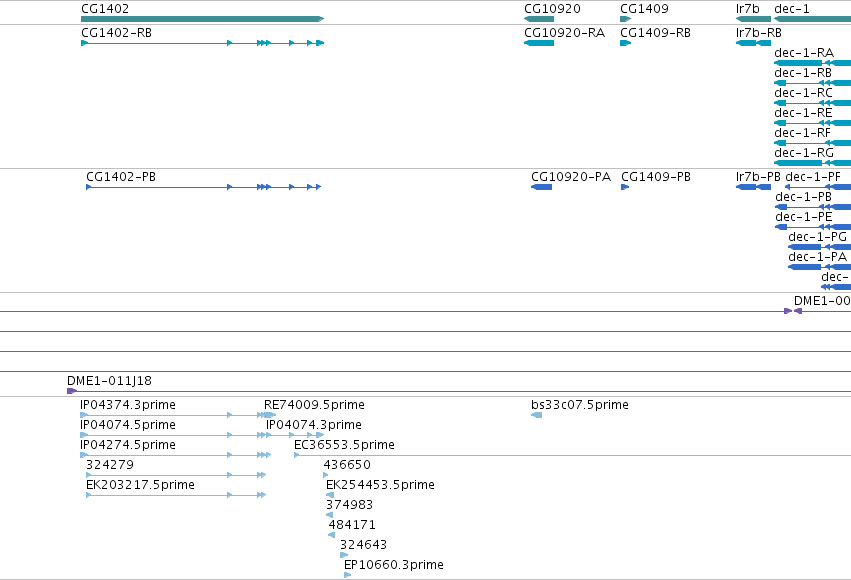Click the CG1402 gene label
Image resolution: width=851 pixels, height=580 pixels.
[x=105, y=9]
